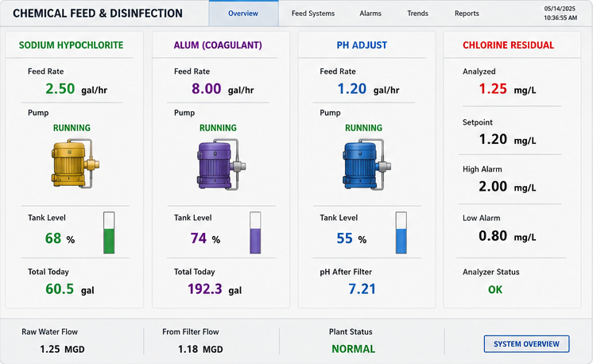Open the Overview tab
593x364 pixels.
pos(243,14)
